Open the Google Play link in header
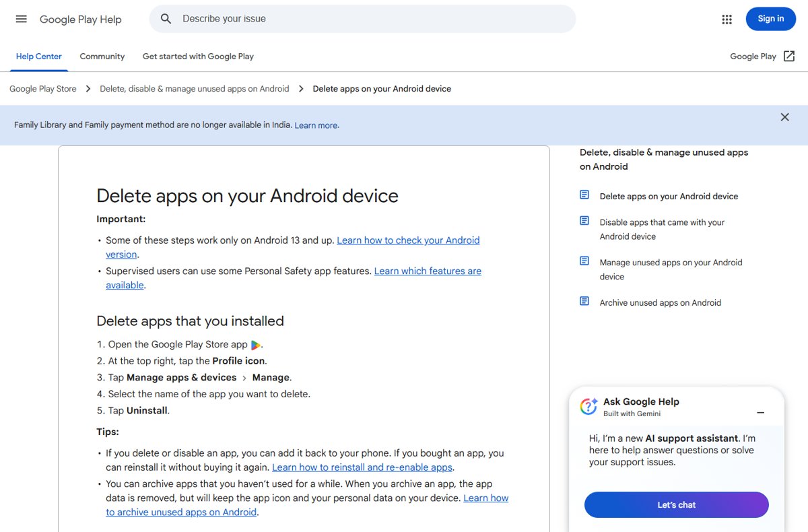The width and height of the screenshot is (808, 532). [753, 57]
